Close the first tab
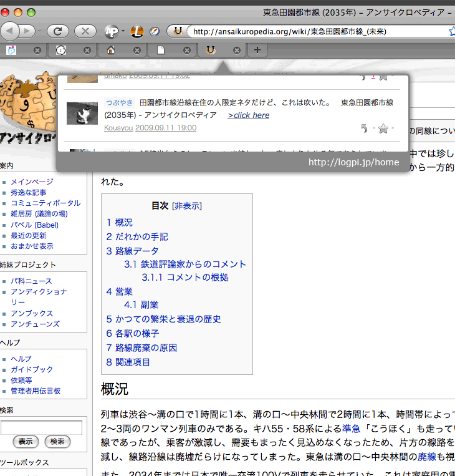455x476 pixels. 37,51
